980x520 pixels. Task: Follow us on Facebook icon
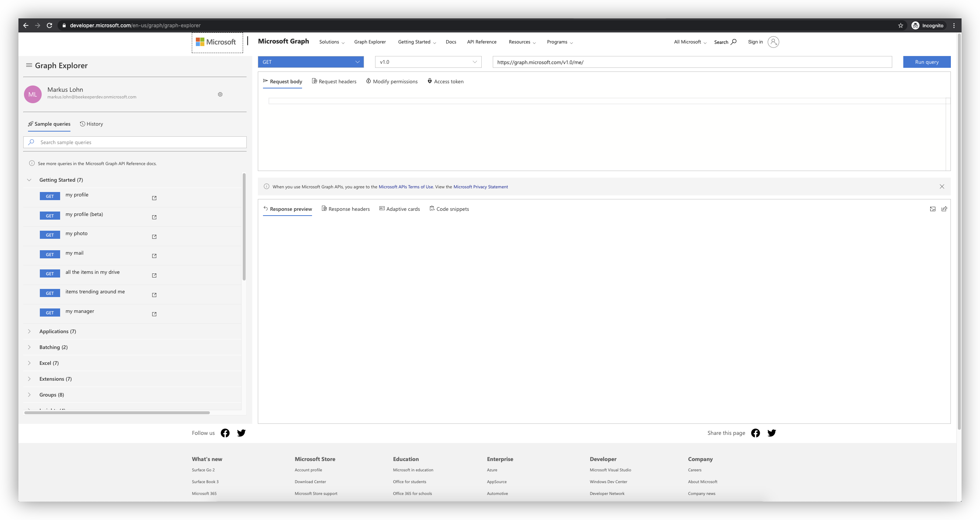(225, 433)
